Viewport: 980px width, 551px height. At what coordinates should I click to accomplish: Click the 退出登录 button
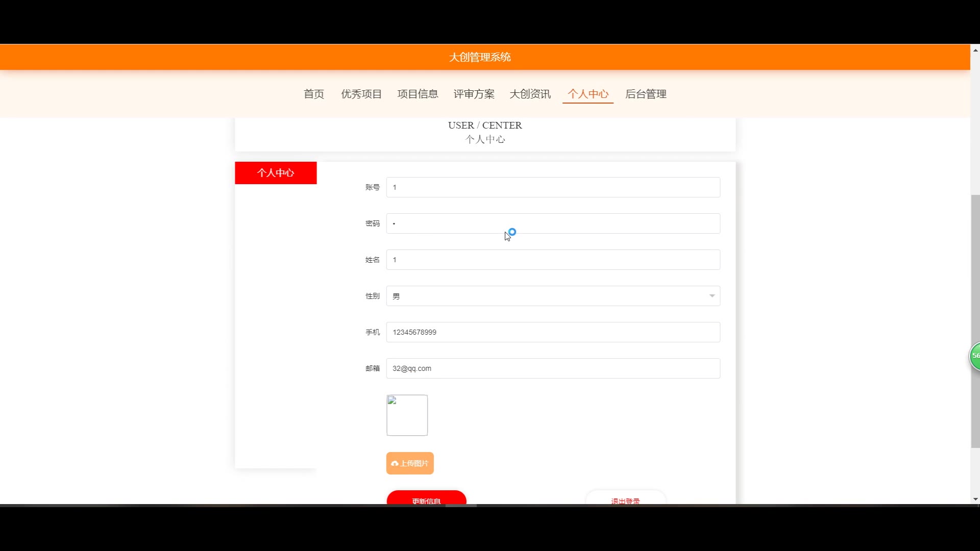click(625, 499)
